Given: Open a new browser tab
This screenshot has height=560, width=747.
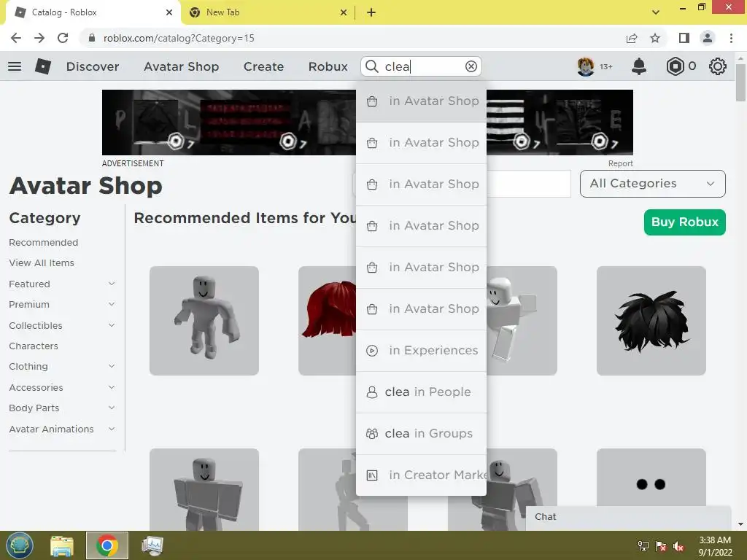Looking at the screenshot, I should 371,12.
